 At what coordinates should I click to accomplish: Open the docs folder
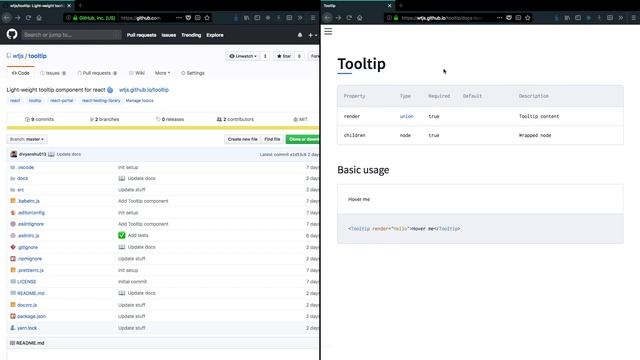(22, 178)
